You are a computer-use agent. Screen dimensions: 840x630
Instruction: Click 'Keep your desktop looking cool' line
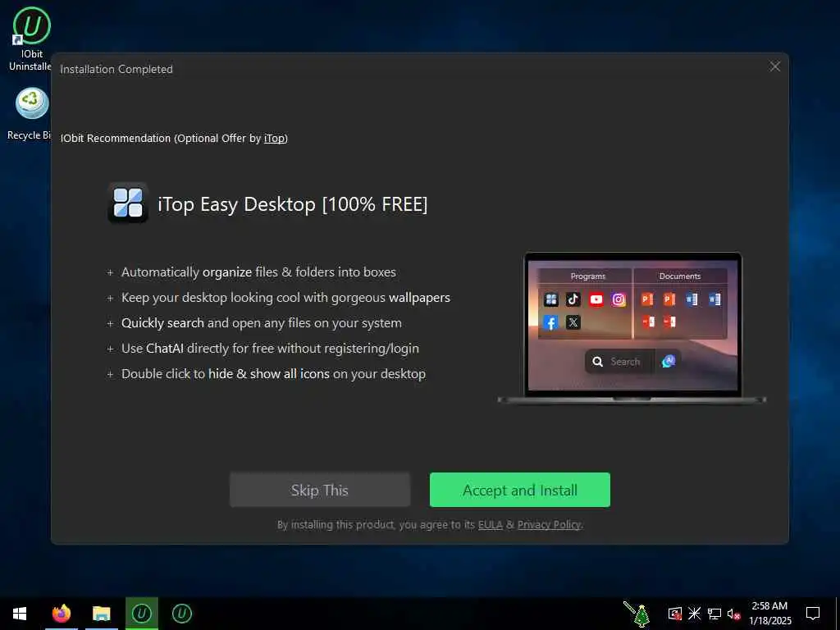click(x=285, y=297)
